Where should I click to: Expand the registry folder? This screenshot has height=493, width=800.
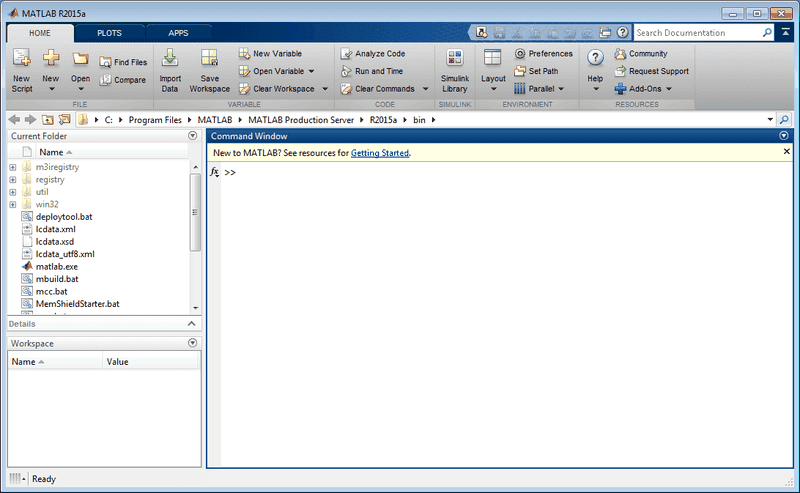coord(13,180)
